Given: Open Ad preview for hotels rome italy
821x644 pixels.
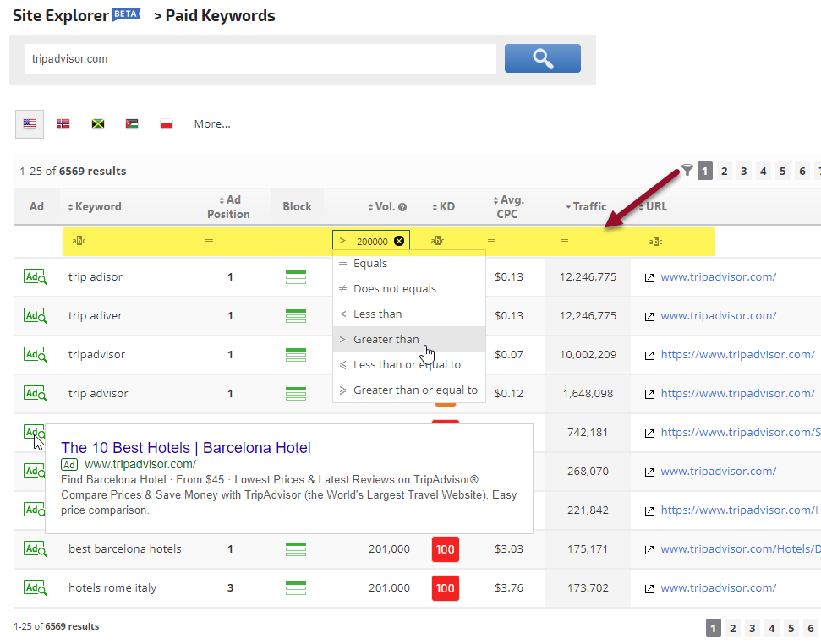Looking at the screenshot, I should tap(36, 587).
